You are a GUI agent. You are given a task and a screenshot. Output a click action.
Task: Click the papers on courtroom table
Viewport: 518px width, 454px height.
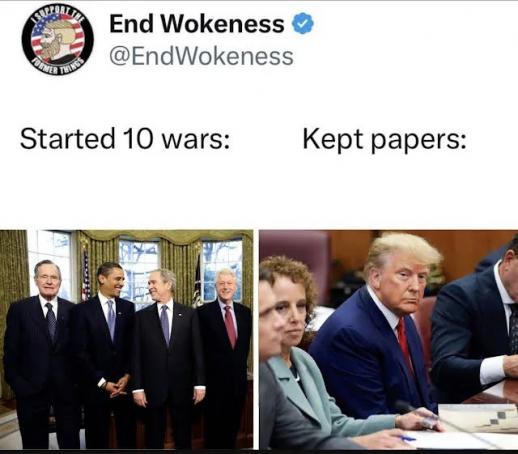477,418
